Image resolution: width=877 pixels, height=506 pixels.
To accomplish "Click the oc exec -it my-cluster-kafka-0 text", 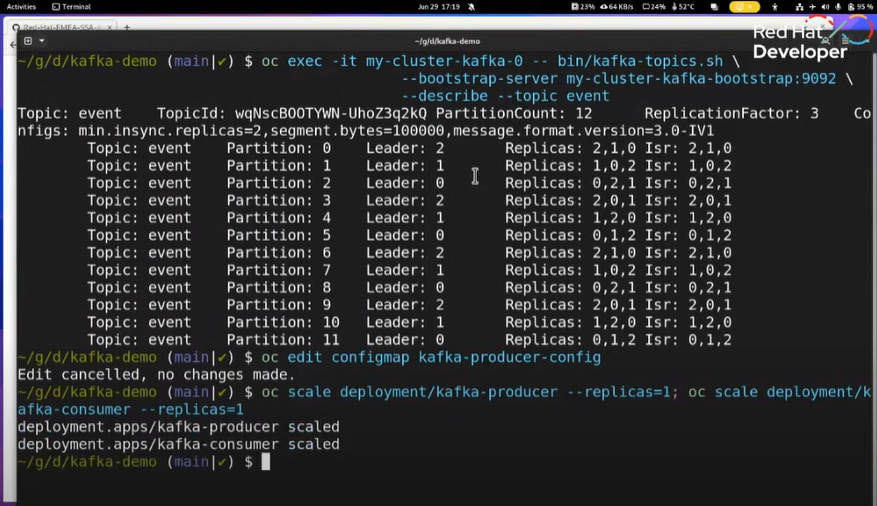I will click(392, 61).
